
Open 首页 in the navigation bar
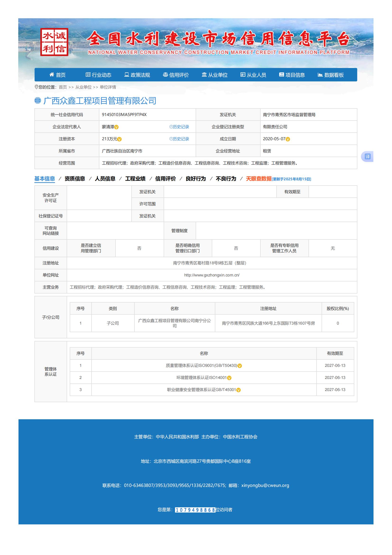pyautogui.click(x=57, y=75)
